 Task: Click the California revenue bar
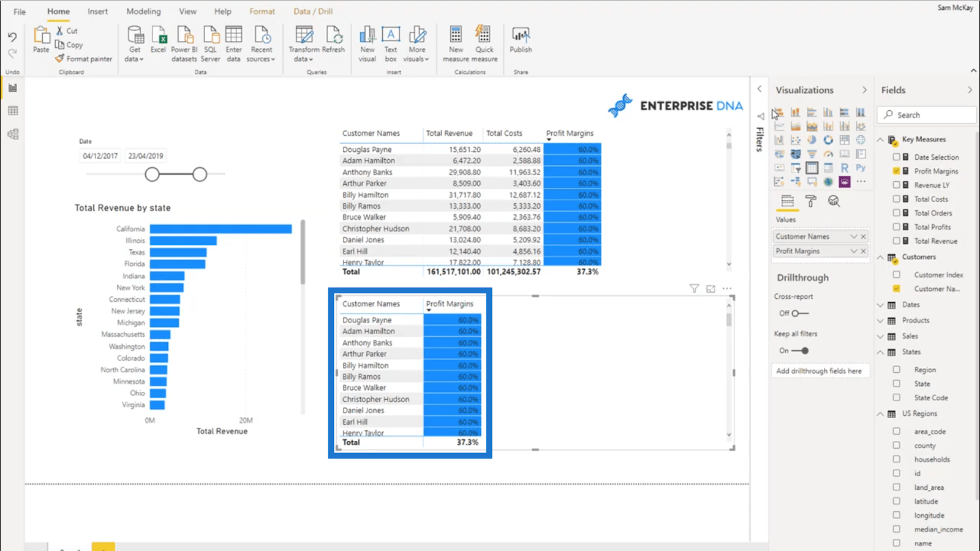click(x=221, y=229)
